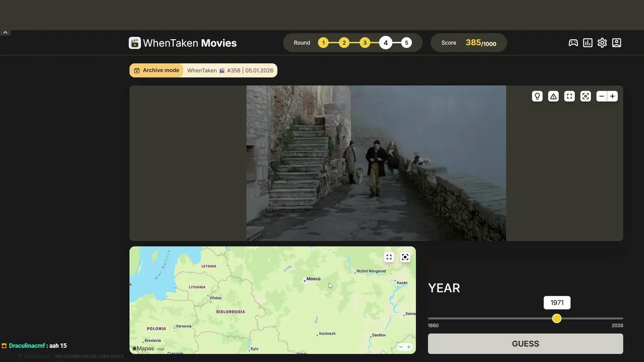644x362 pixels.
Task: Click the LETONIA country label
Action: pos(209,266)
